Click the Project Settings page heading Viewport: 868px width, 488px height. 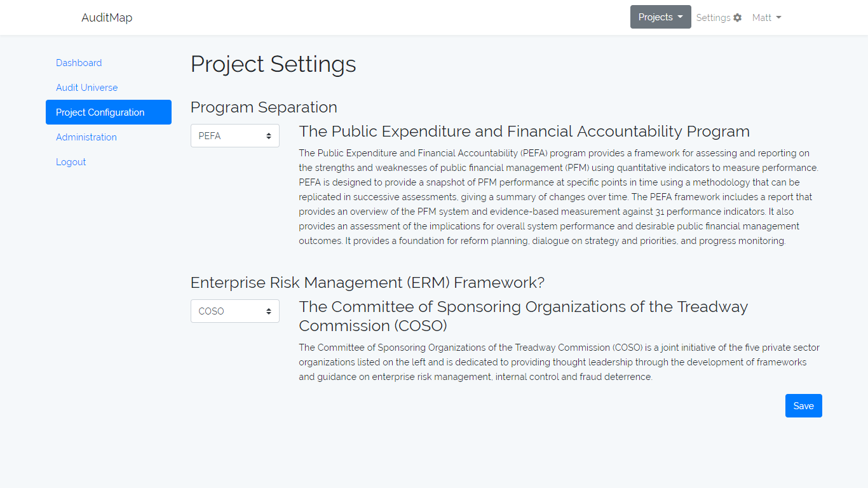[x=273, y=64]
